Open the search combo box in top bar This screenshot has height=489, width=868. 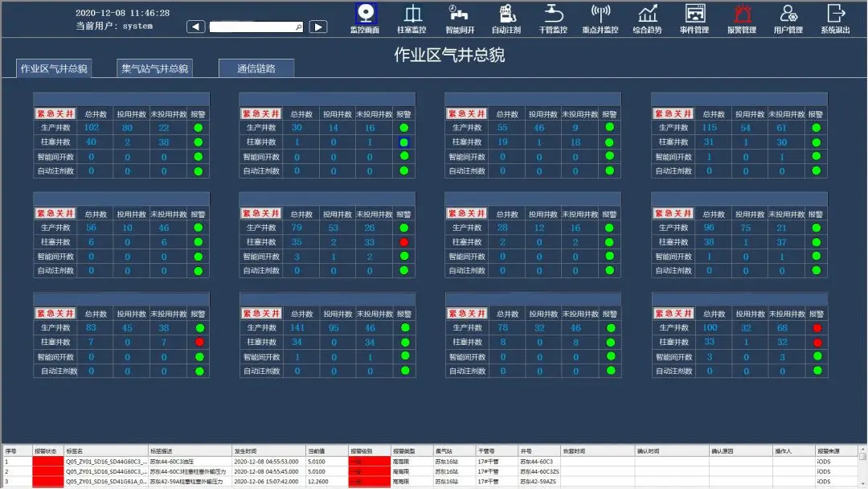point(256,27)
